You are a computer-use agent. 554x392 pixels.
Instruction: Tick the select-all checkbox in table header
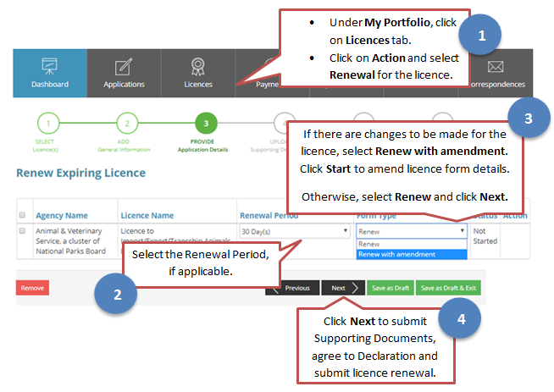(x=22, y=214)
